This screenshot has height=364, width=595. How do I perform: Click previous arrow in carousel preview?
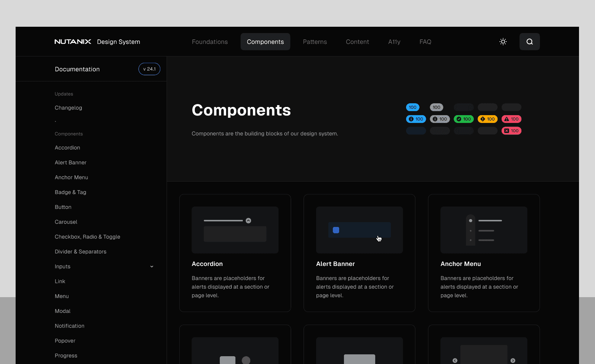click(x=455, y=361)
